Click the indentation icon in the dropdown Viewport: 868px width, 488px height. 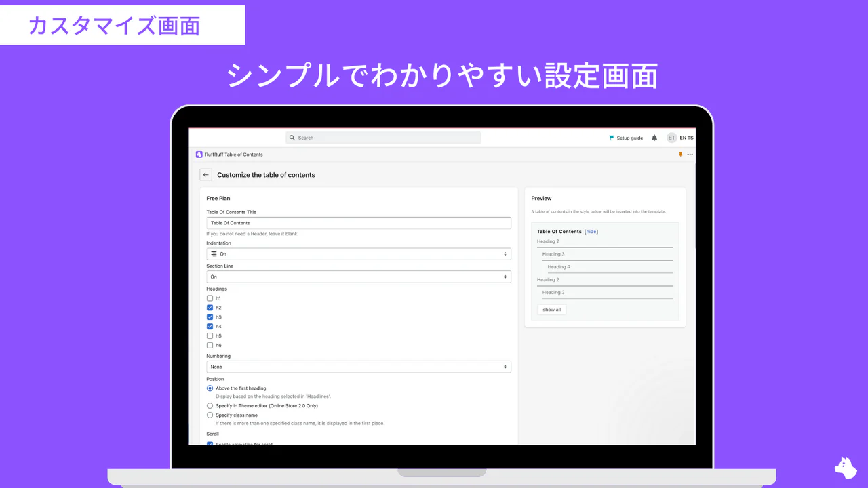point(214,254)
